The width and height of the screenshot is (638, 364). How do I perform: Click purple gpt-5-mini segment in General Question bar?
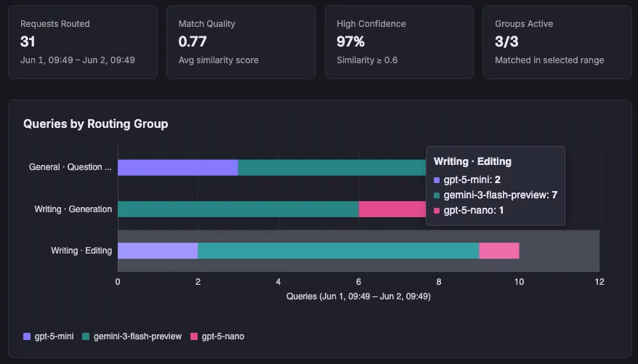(x=178, y=168)
